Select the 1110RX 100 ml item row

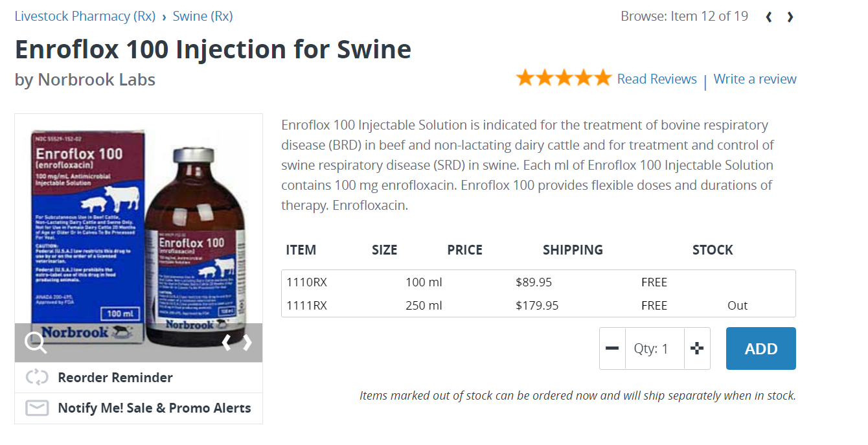pyautogui.click(x=538, y=282)
